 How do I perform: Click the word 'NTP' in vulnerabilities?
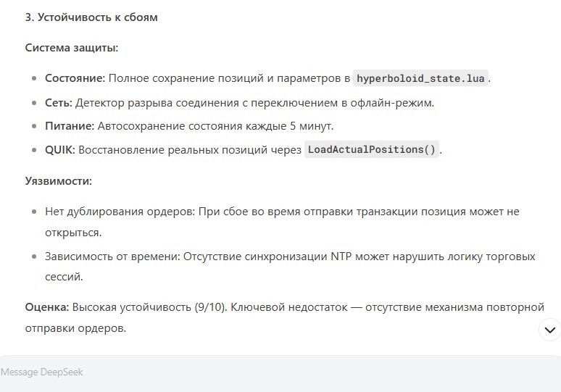341,257
